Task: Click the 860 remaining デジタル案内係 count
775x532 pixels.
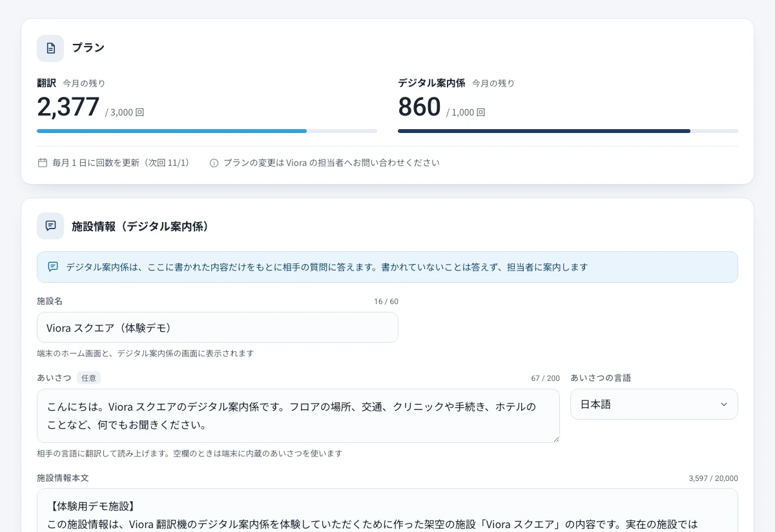Action: [419, 107]
